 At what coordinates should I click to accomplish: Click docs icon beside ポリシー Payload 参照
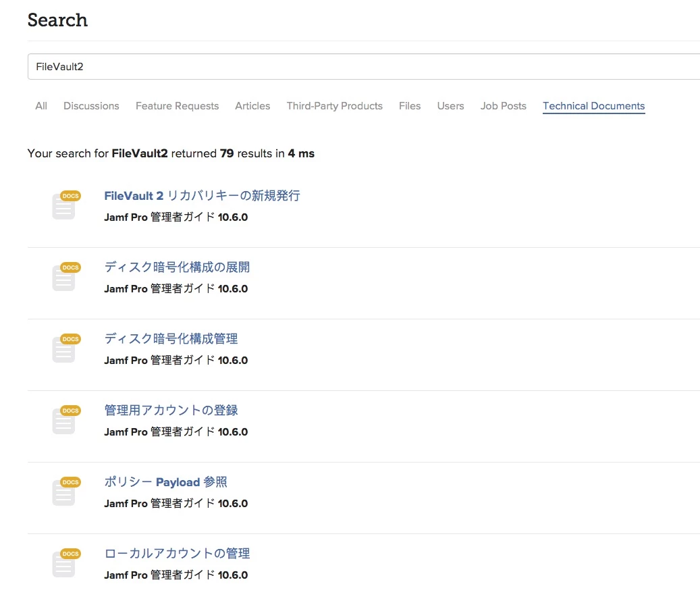tap(66, 492)
